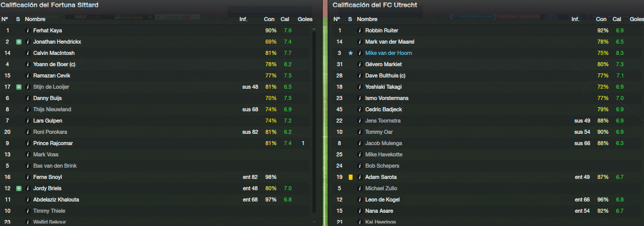Screen dimensions: 644x226
Task: Open info icon beside Robbin Ruiter
Action: [359, 30]
